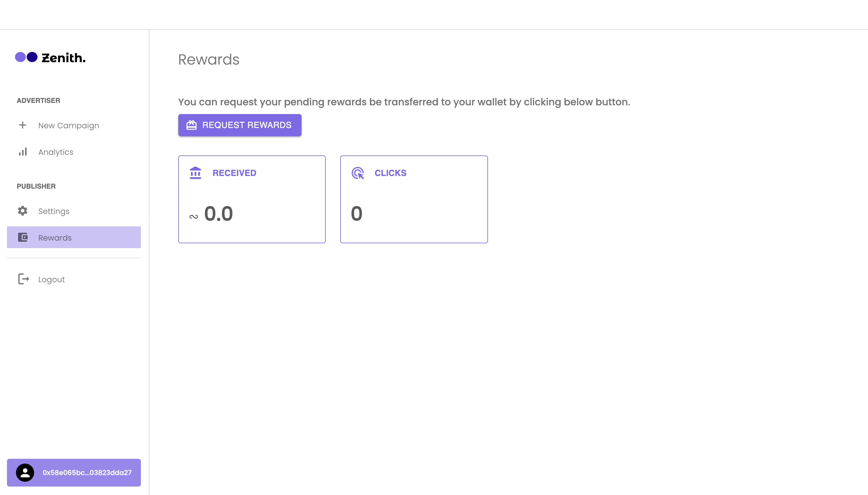Click the Zenith logo circles

26,57
